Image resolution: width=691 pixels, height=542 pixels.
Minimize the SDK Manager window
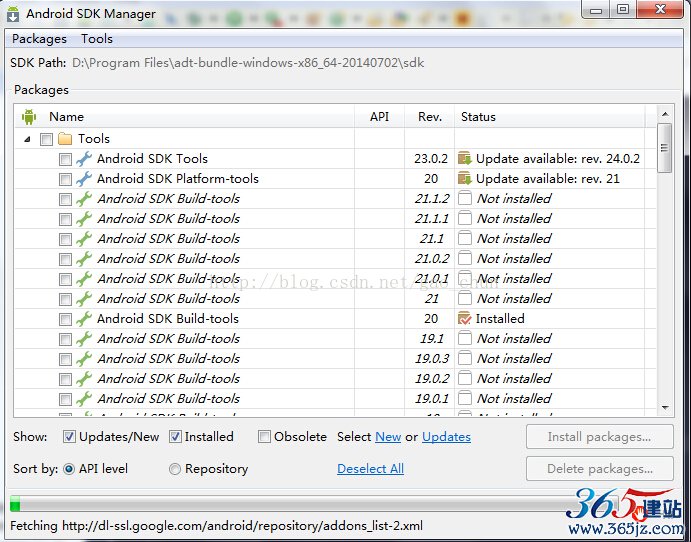[596, 10]
